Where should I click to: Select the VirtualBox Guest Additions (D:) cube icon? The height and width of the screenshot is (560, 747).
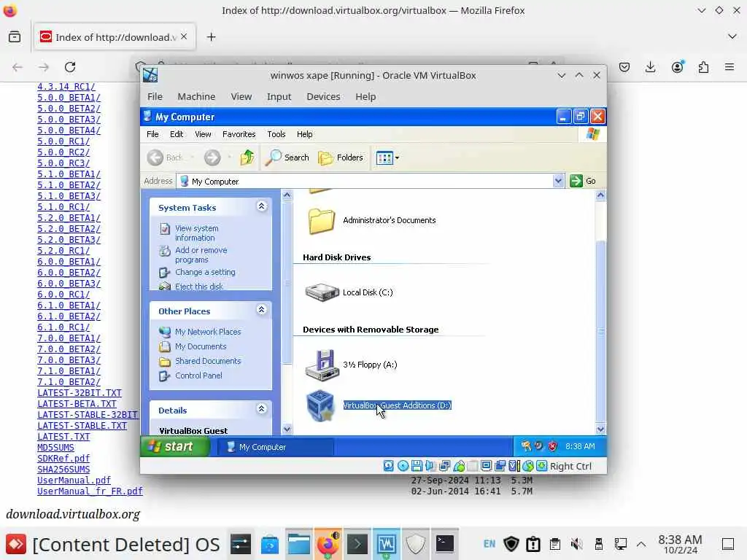320,405
